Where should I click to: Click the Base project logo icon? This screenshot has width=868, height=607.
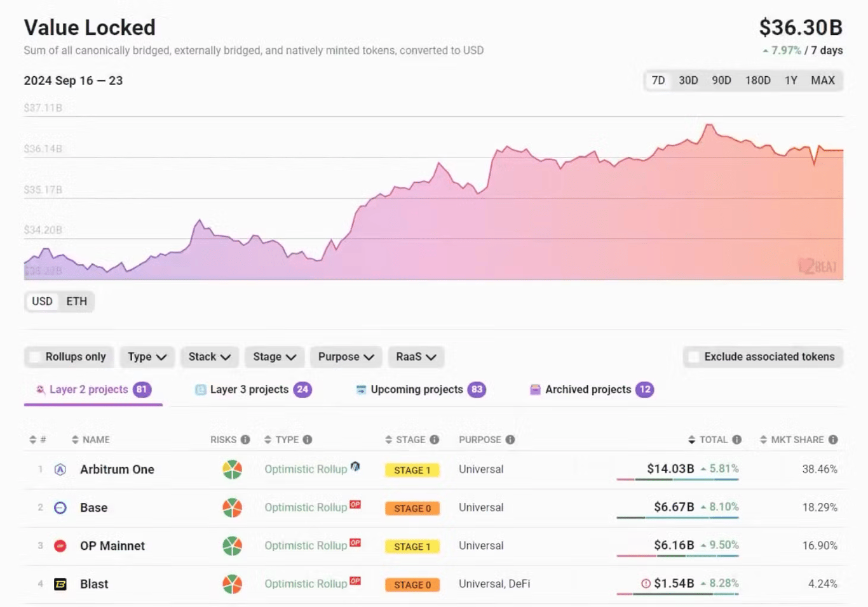[60, 508]
